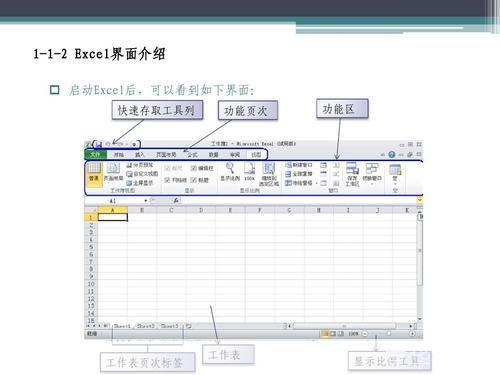500x375 pixels.
Task: Click 全部重排 Arrange All
Action: coord(299,174)
